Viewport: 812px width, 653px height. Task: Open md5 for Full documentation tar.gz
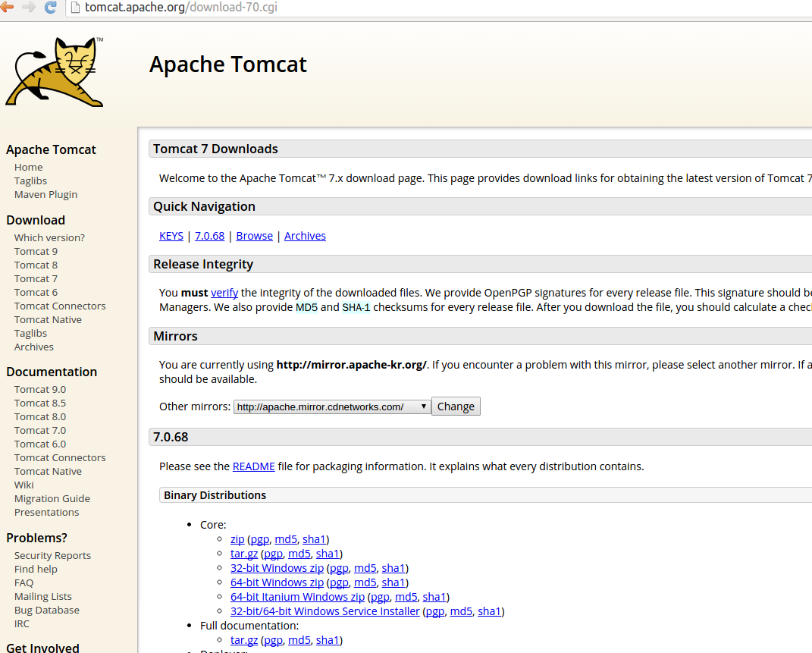299,641
